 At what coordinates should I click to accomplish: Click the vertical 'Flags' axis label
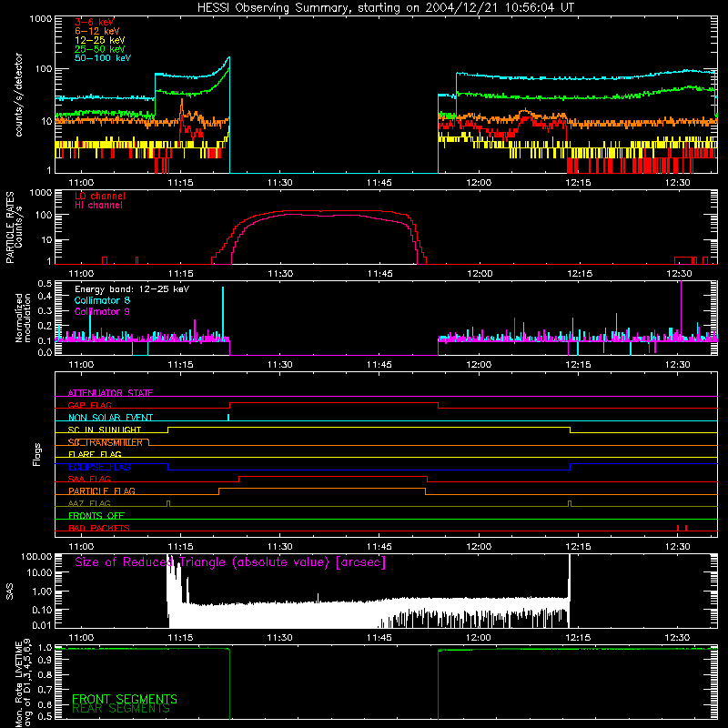click(x=37, y=454)
